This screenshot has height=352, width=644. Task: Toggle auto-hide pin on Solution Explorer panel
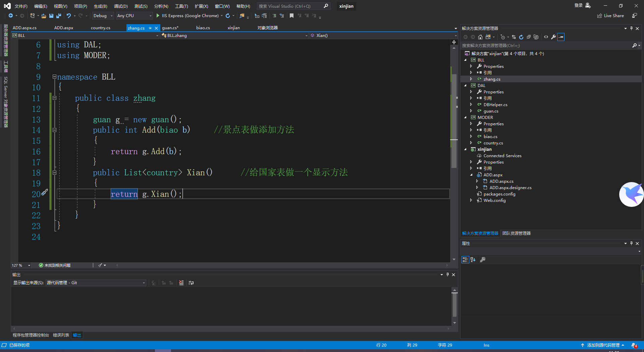click(x=632, y=28)
